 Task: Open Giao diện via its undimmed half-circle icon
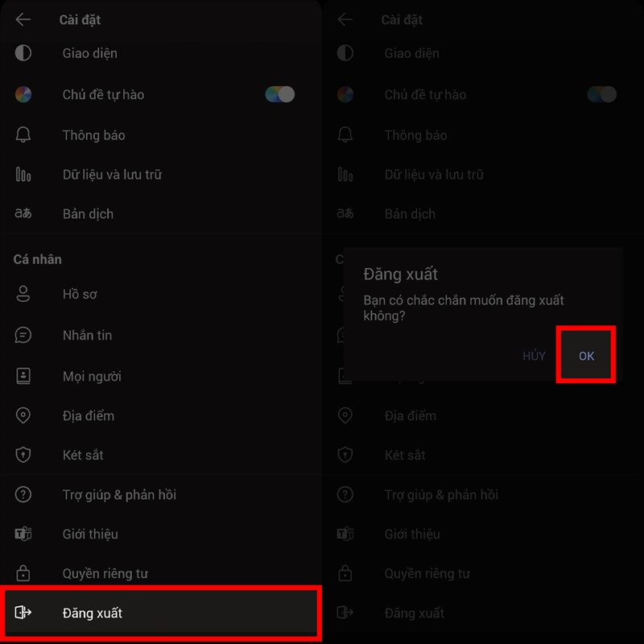pyautogui.click(x=23, y=53)
